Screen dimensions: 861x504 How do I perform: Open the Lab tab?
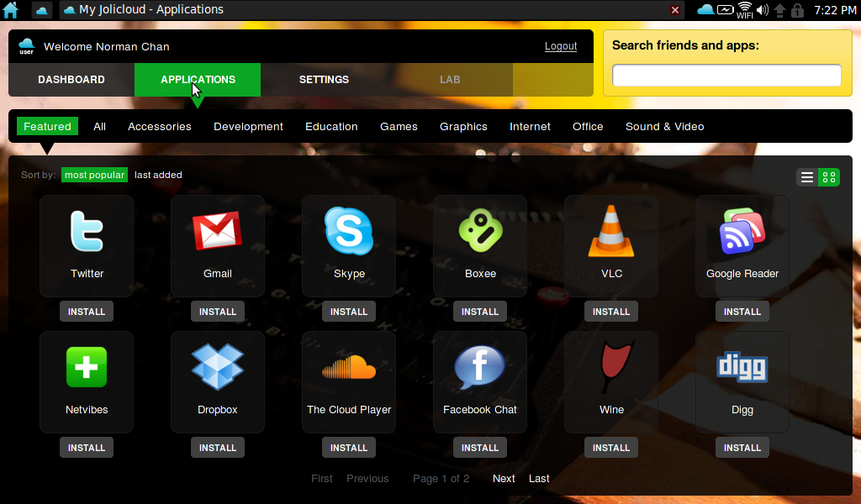(450, 80)
